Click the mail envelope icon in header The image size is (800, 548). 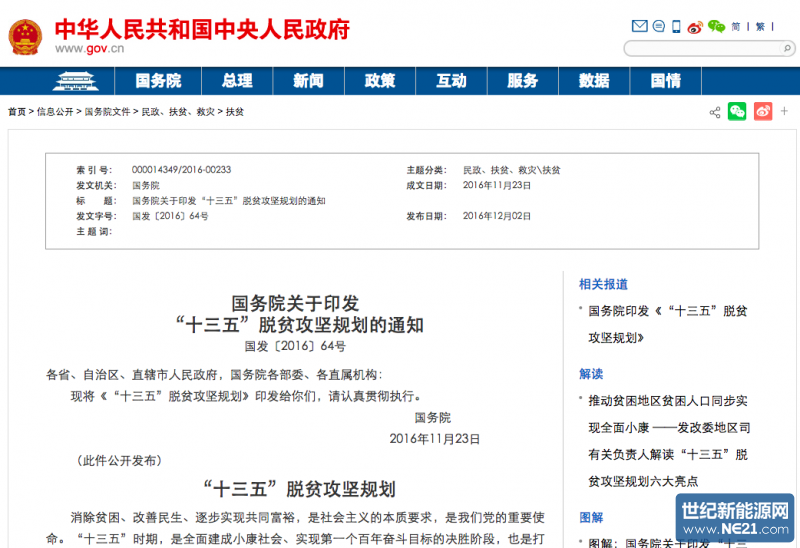[x=640, y=27]
